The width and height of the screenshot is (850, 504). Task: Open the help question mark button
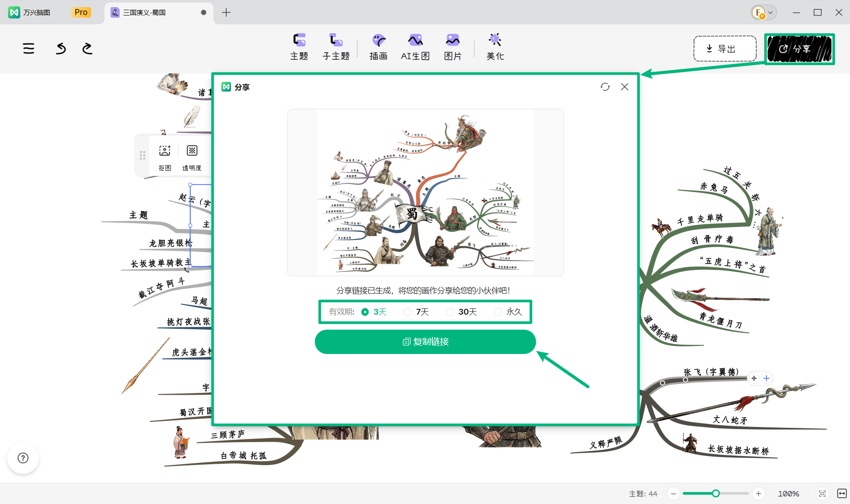[23, 458]
